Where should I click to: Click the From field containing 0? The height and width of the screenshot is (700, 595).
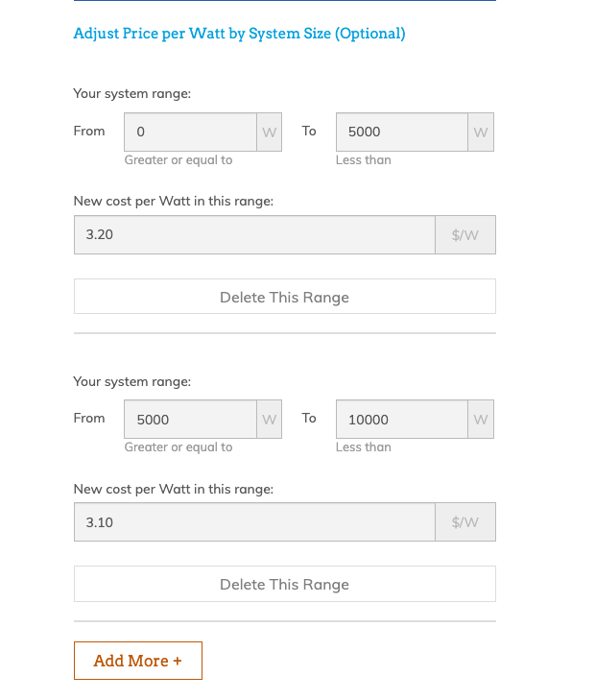[190, 133]
